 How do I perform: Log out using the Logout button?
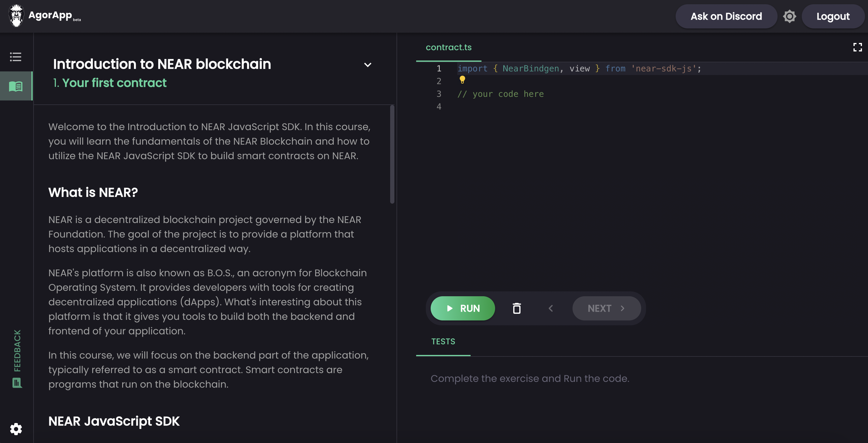(833, 16)
